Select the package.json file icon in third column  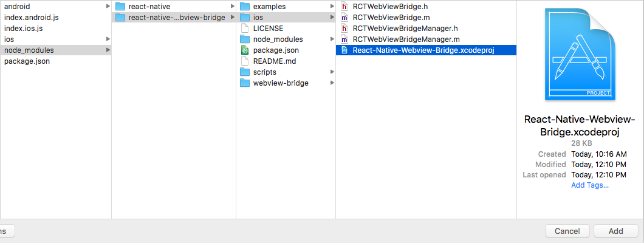[x=245, y=50]
